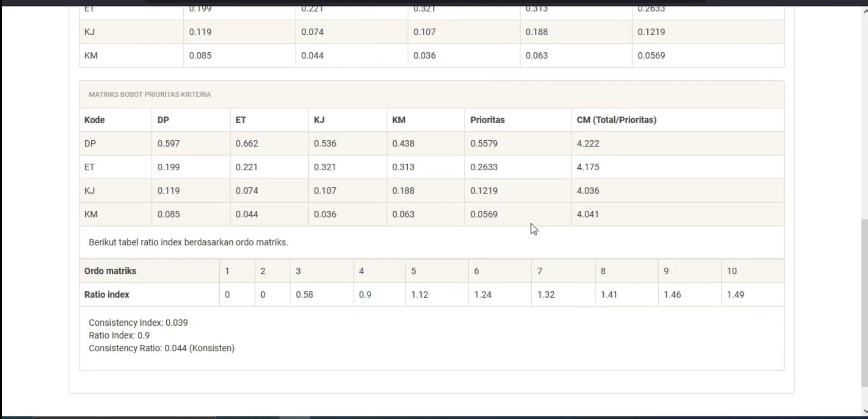This screenshot has width=868, height=419.
Task: Select the CM value 4.175 cell
Action: tap(678, 167)
